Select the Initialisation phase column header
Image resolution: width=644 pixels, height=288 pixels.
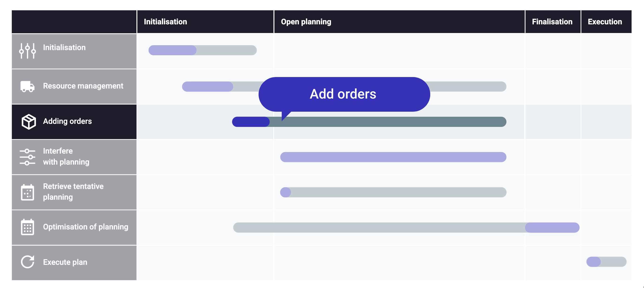[x=205, y=22]
